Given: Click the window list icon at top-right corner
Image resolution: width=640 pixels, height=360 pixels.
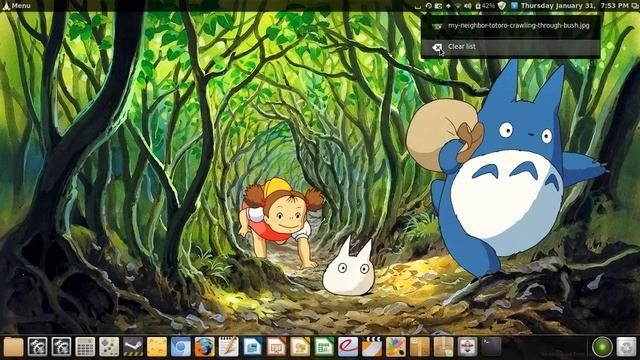Looking at the screenshot, I should click(x=635, y=6).
